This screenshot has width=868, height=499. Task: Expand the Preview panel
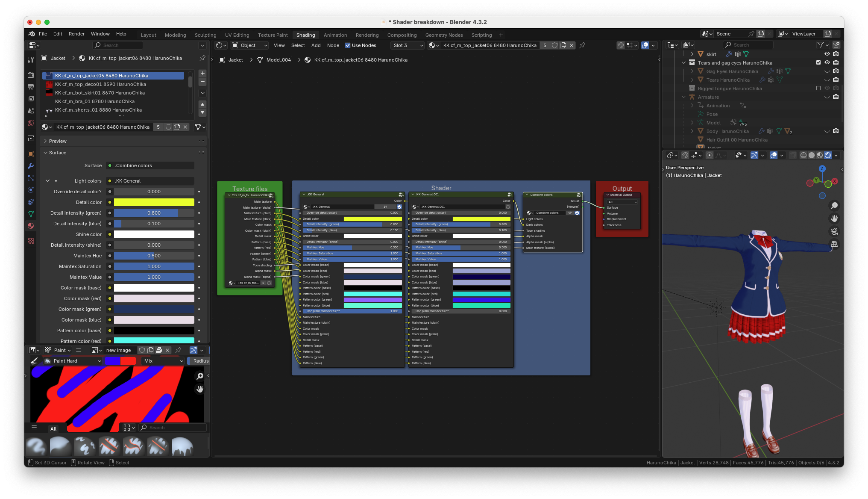[58, 141]
